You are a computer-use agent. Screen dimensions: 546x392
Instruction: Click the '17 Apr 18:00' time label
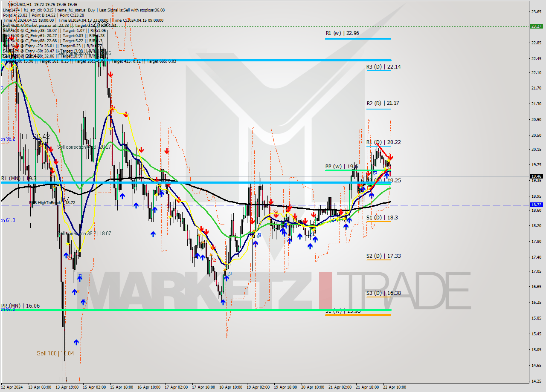pyautogui.click(x=204, y=387)
